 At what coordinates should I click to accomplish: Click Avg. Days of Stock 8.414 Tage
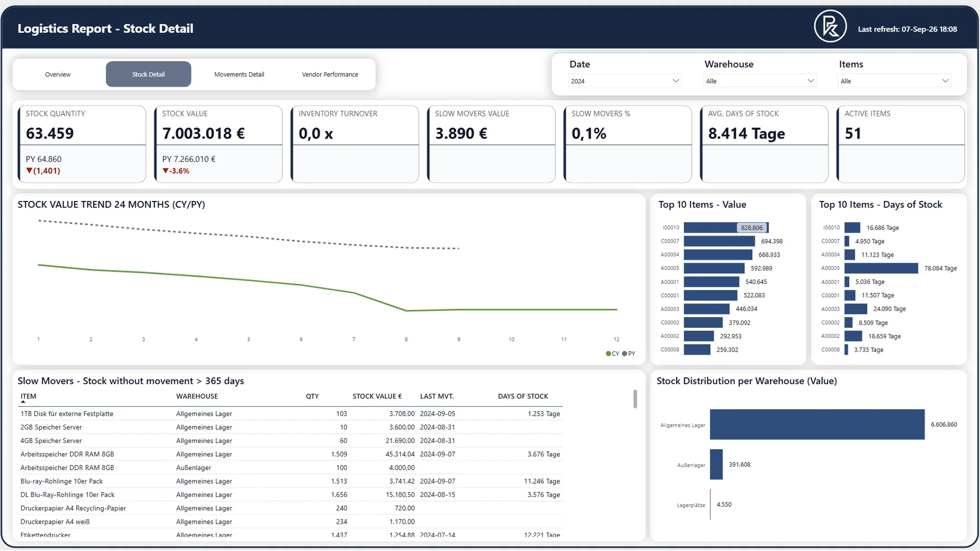click(x=747, y=134)
